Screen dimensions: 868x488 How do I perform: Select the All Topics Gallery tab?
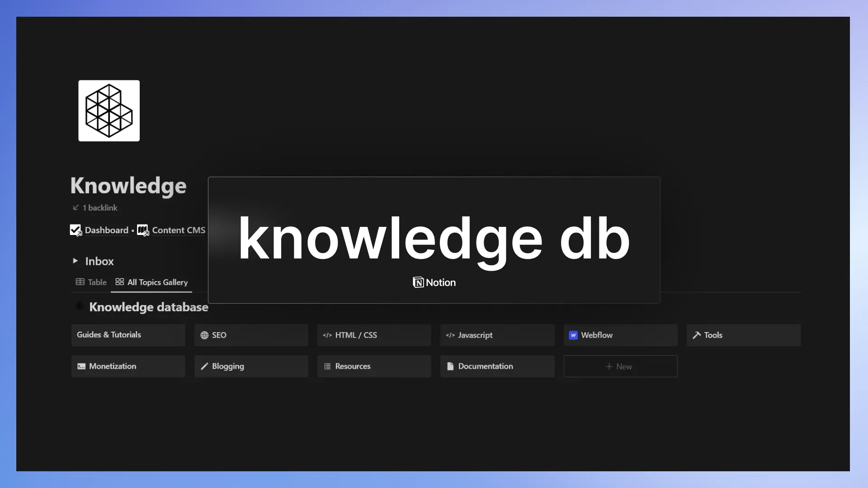click(x=151, y=282)
